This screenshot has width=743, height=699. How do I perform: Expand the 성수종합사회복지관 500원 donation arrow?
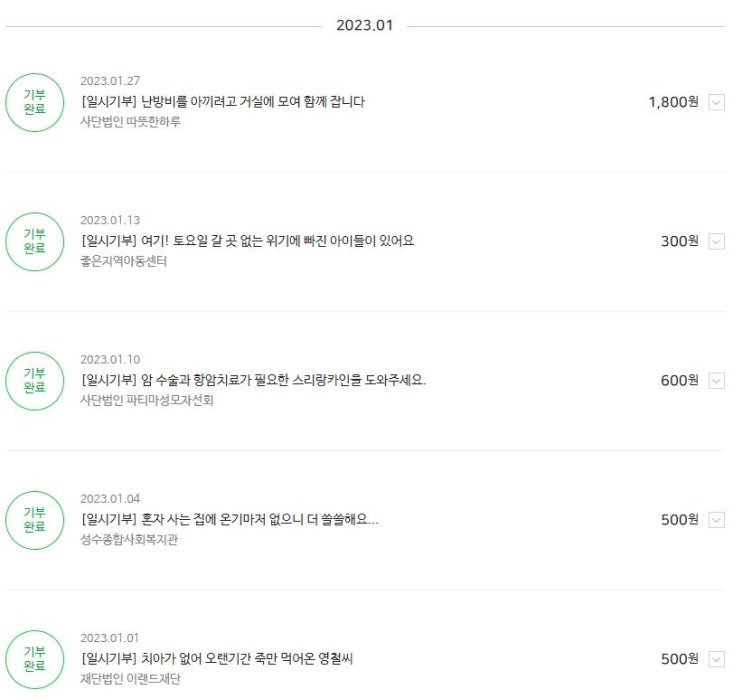click(716, 520)
